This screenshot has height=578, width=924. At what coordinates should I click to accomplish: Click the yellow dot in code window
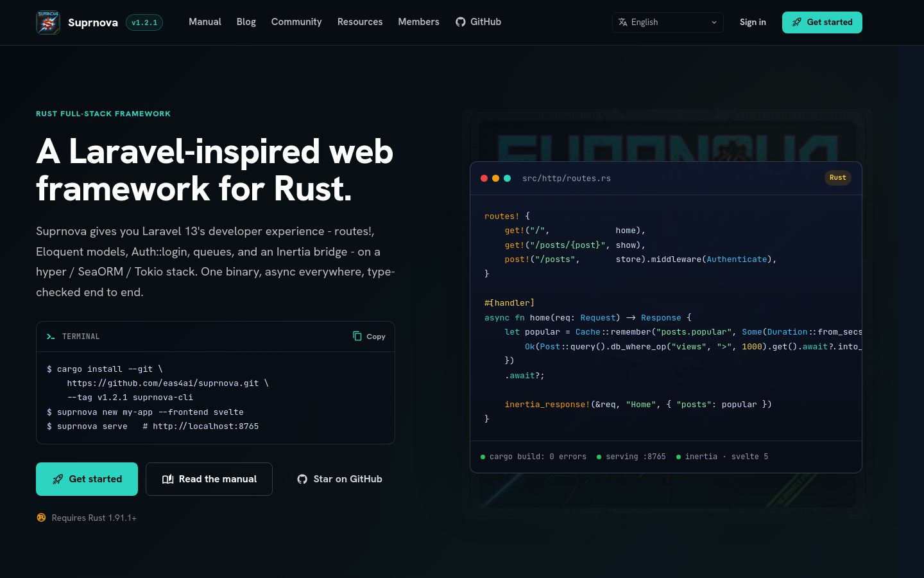point(495,179)
